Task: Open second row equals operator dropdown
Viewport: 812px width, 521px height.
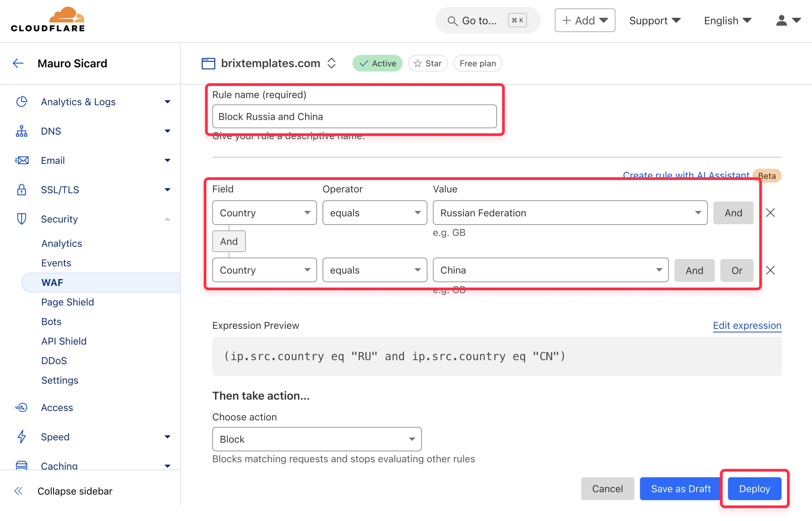Action: coord(375,270)
